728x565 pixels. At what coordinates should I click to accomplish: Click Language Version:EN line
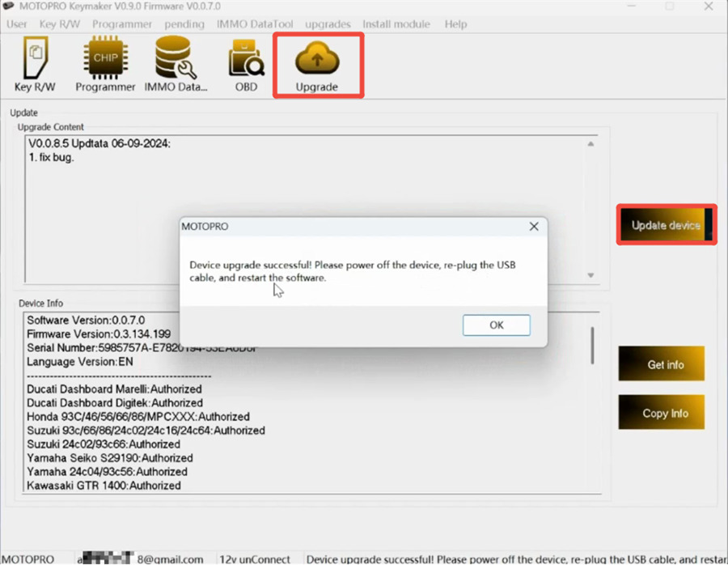[80, 362]
